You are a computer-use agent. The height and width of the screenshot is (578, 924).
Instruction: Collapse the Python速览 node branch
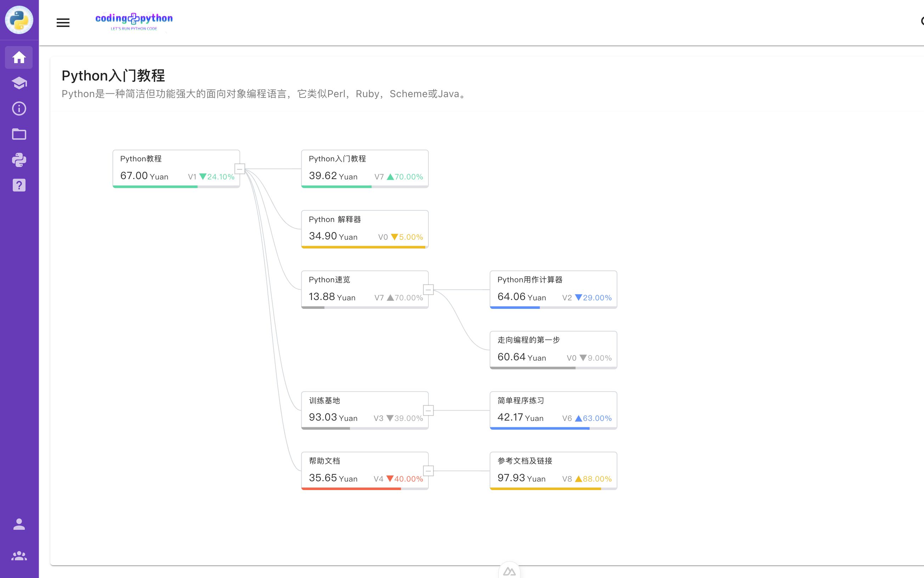tap(428, 290)
